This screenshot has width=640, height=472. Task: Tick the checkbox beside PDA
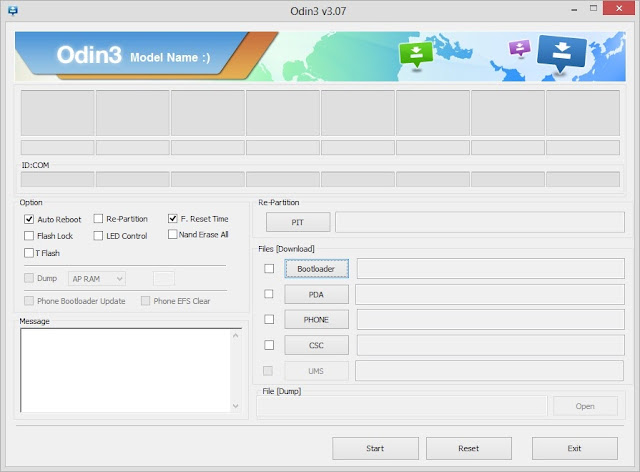(x=269, y=294)
